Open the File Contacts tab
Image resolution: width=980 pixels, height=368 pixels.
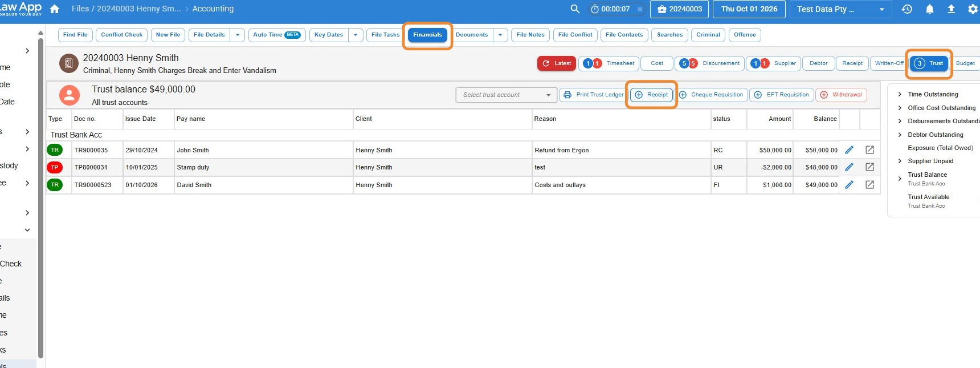coord(624,35)
